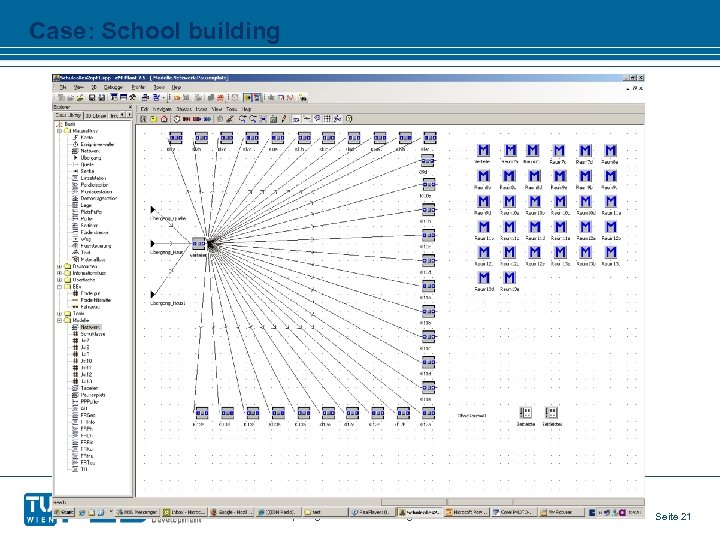This screenshot has height=540, width=720.
Task: Select the bottom-right station icon in the bottom row
Action: (428, 413)
